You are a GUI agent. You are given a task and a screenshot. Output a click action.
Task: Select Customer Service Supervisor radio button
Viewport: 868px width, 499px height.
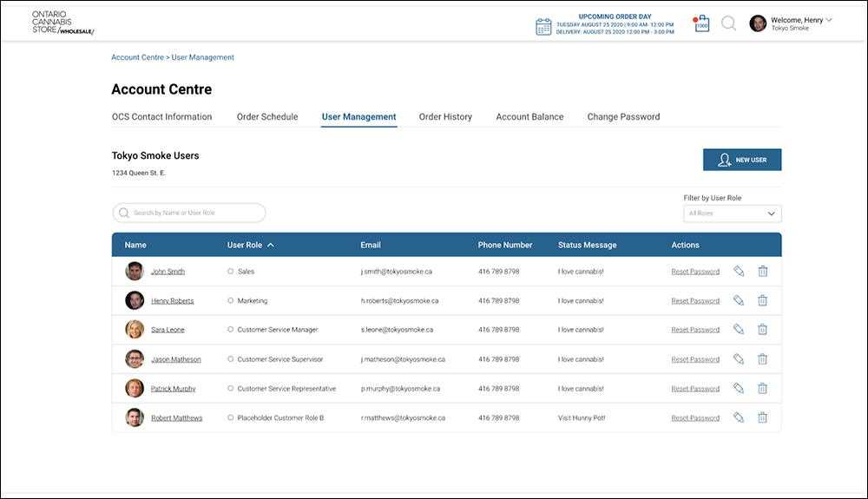230,359
